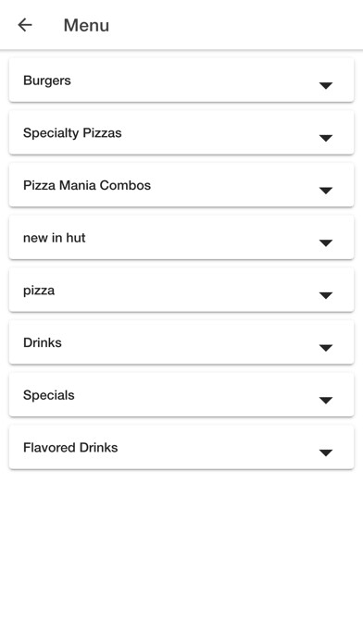
Task: Open the pizza category card
Action: [181, 290]
